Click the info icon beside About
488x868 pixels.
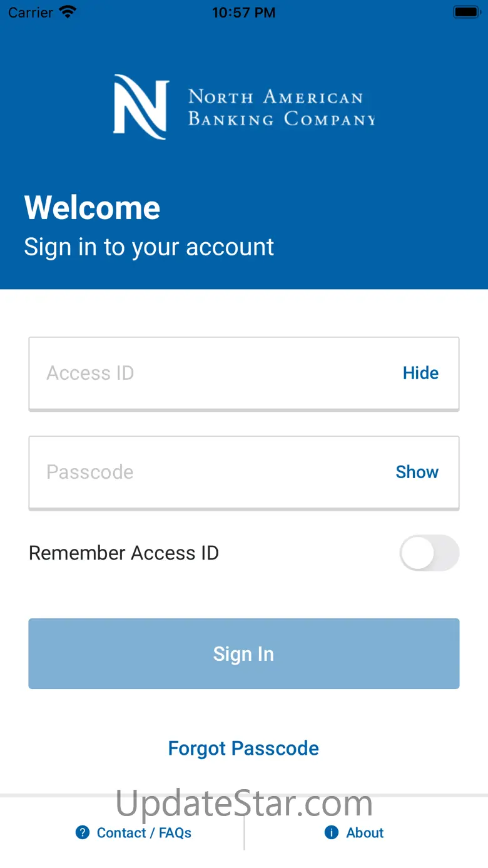click(x=332, y=832)
